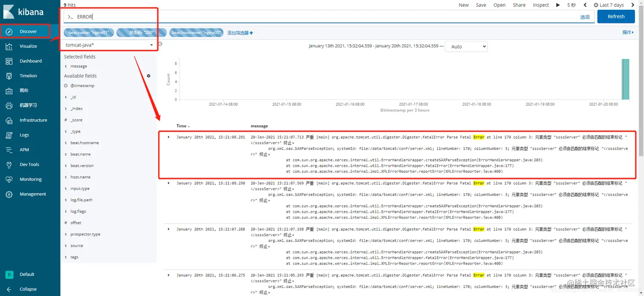Toggle the 状态码 200 filter pill

[141, 32]
